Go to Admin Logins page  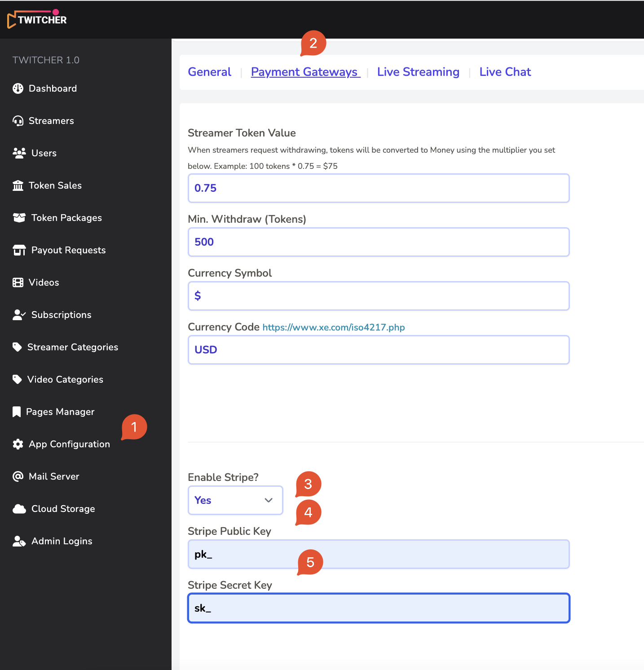pos(62,541)
